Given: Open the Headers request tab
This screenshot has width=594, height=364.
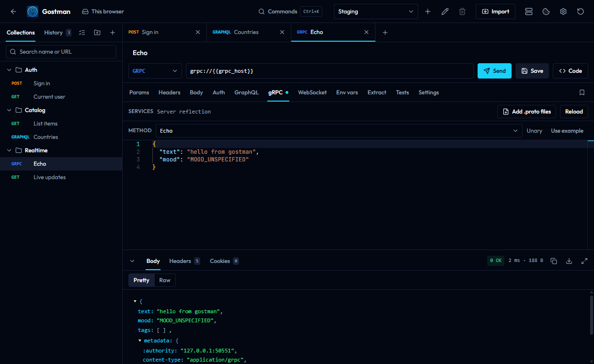Looking at the screenshot, I should [170, 92].
